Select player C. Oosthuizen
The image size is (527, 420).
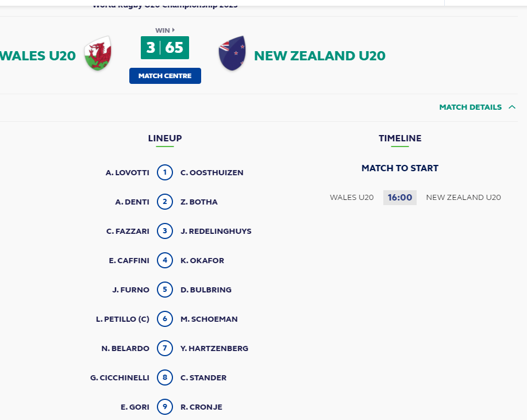coord(212,172)
